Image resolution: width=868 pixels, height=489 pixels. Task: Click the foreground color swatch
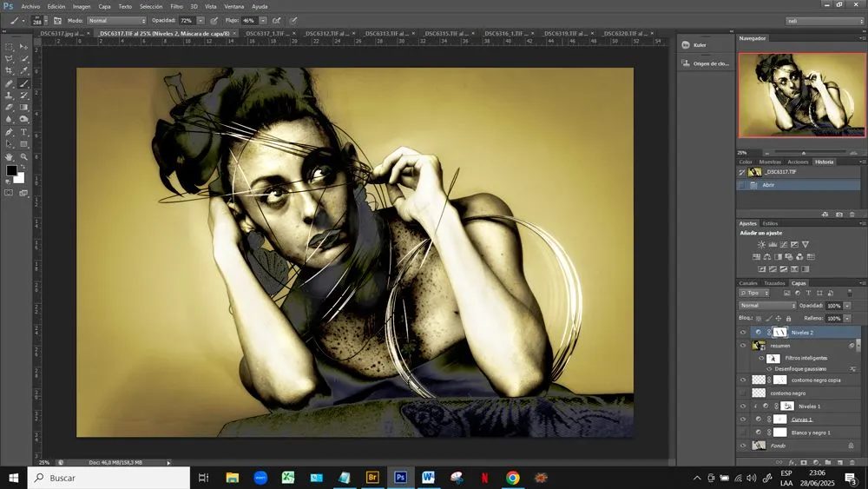pos(11,170)
